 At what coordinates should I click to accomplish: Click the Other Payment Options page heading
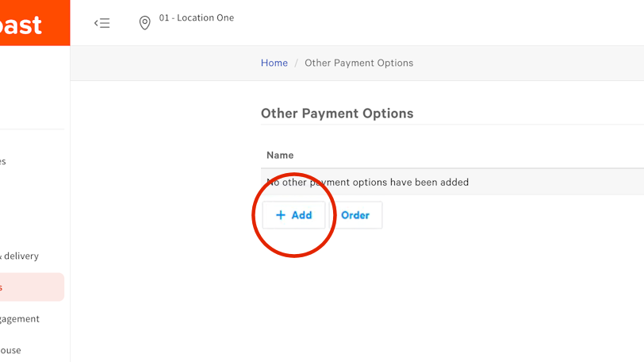[x=337, y=114]
